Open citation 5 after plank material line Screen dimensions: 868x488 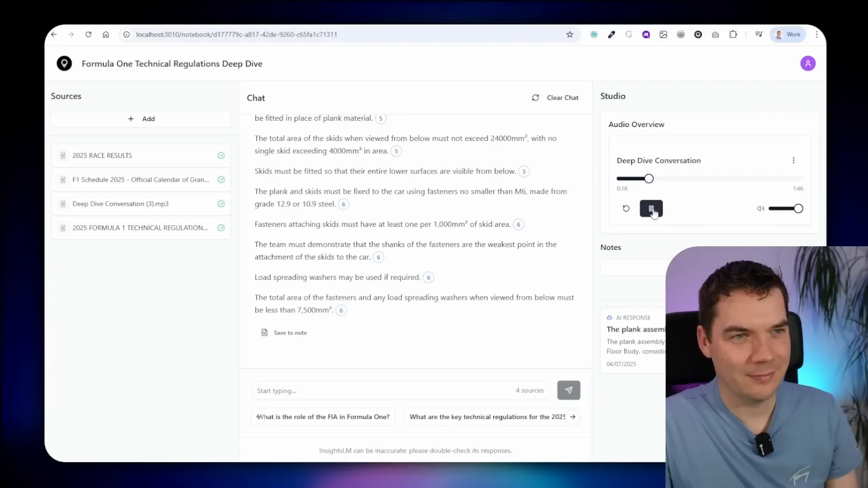(381, 118)
